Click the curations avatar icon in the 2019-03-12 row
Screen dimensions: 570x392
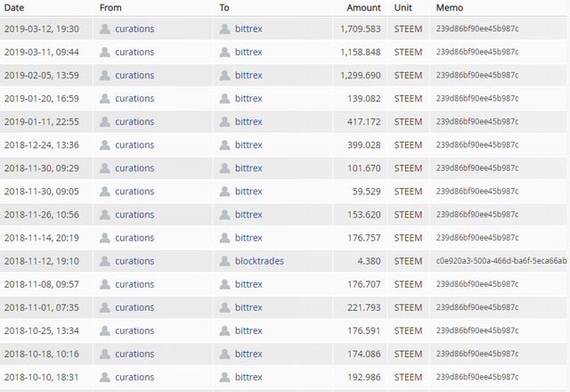coord(105,29)
